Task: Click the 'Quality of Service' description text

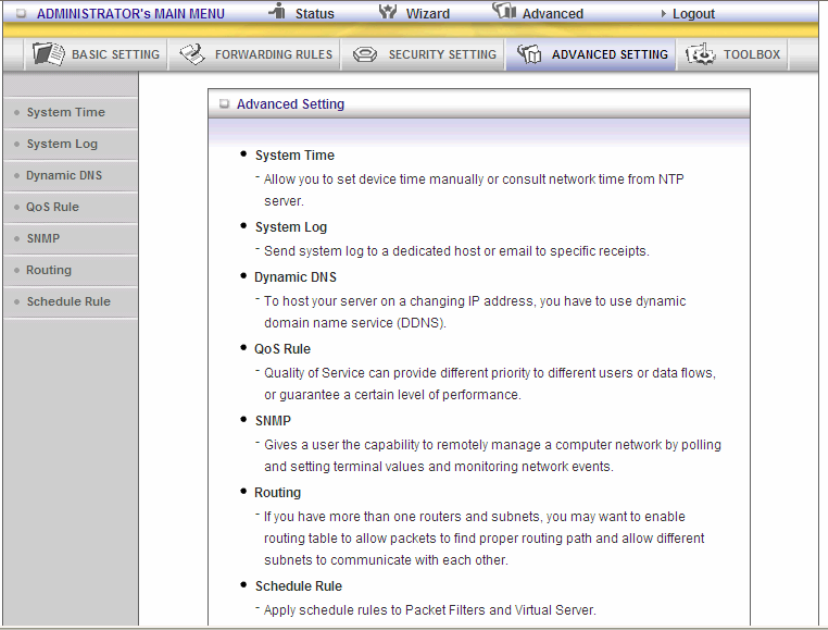Action: pos(490,384)
